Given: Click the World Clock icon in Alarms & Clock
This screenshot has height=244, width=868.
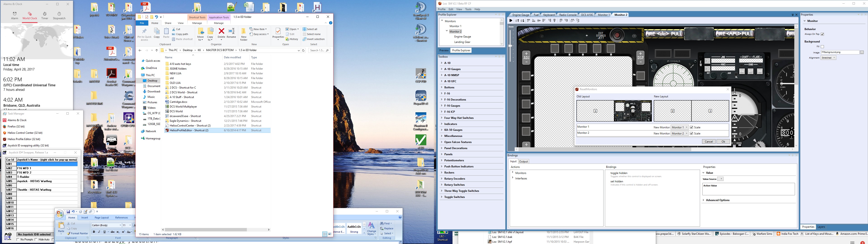Looking at the screenshot, I should coord(30,14).
